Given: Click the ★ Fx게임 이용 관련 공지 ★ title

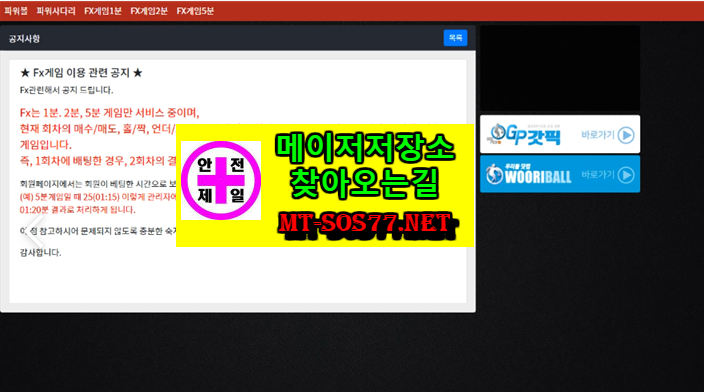Looking at the screenshot, I should click(81, 73).
